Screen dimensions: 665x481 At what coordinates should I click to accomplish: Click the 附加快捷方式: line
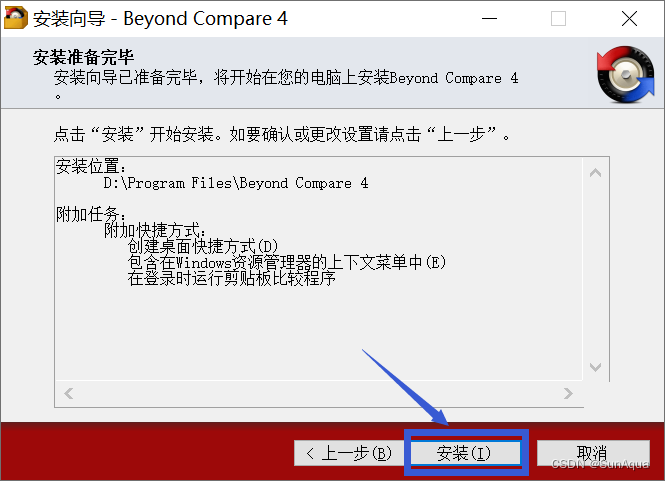(x=155, y=230)
